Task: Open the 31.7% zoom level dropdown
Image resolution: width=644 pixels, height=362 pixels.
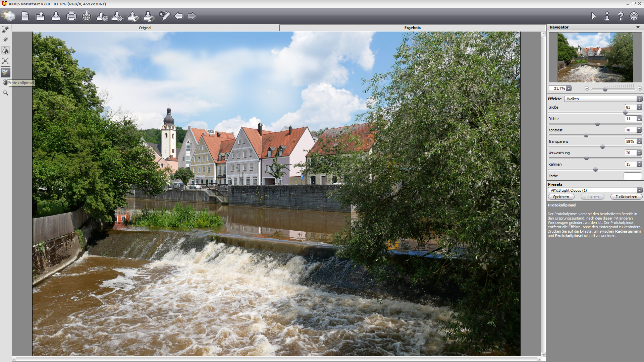Action: tap(569, 88)
